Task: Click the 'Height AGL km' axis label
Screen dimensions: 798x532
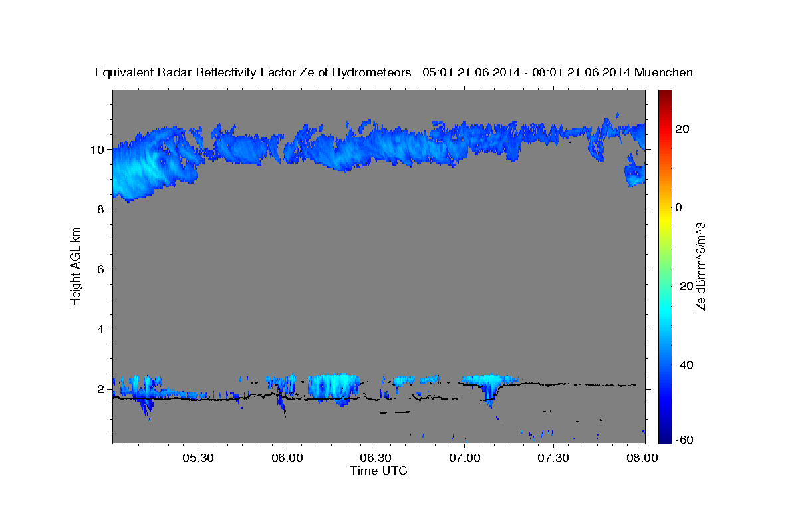Action: click(76, 267)
